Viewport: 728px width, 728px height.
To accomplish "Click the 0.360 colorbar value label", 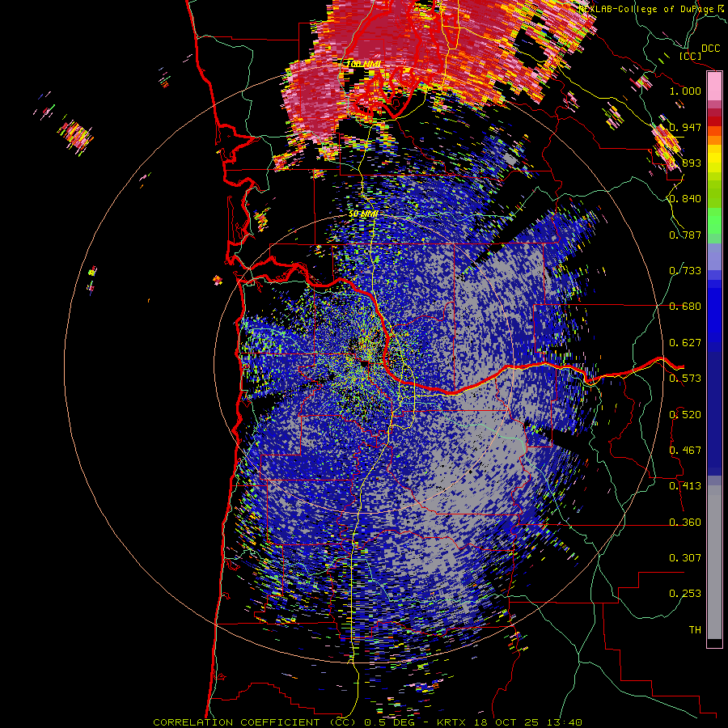I will click(685, 522).
